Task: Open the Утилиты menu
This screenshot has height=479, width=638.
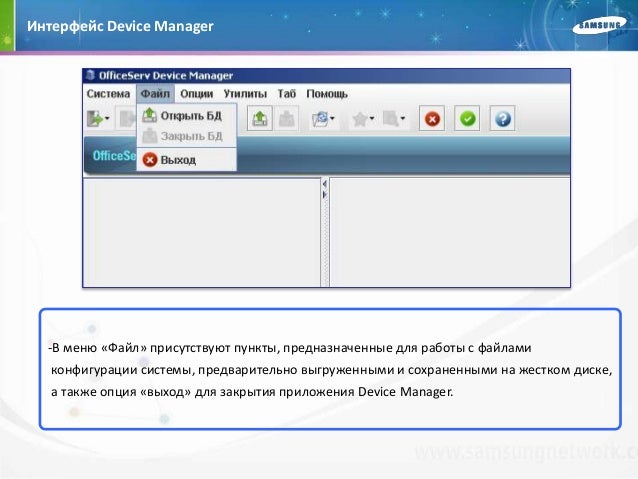Action: coord(245,94)
